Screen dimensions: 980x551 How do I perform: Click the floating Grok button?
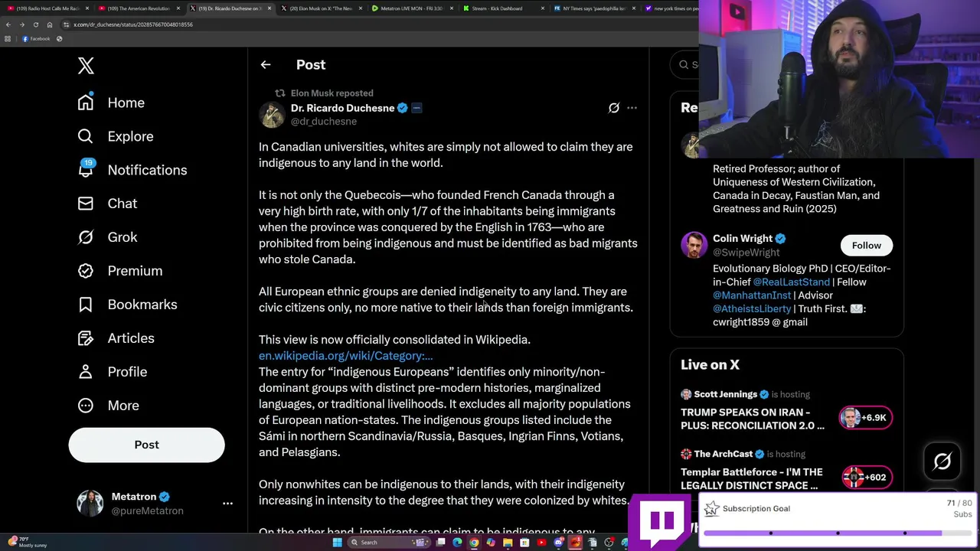tap(942, 461)
